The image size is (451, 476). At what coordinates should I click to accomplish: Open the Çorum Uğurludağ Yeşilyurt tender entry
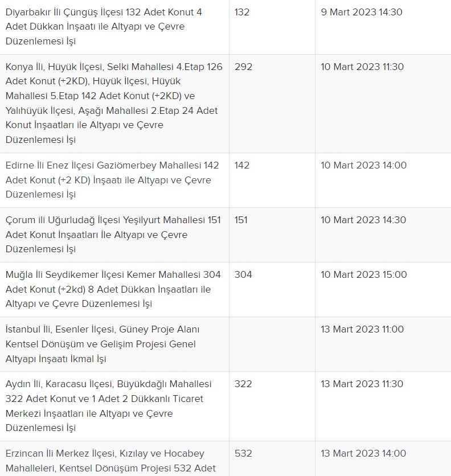pyautogui.click(x=113, y=235)
